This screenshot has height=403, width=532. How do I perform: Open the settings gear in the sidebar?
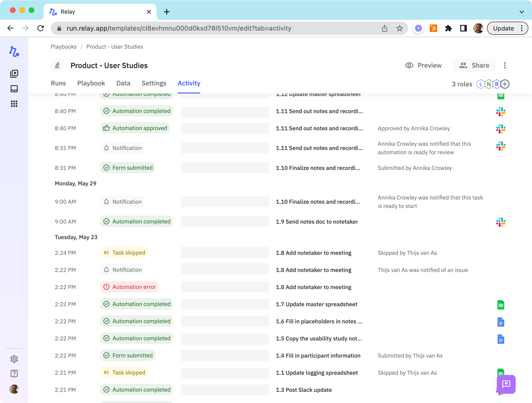pos(14,359)
